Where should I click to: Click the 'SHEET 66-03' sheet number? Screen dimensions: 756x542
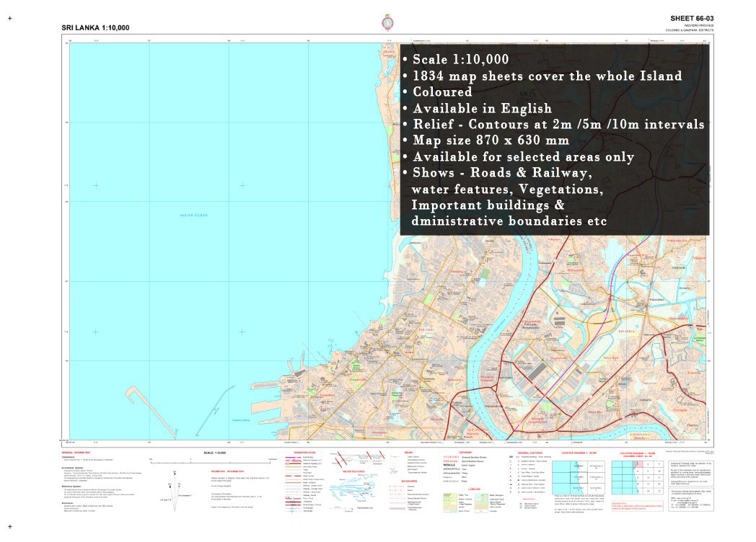click(692, 18)
